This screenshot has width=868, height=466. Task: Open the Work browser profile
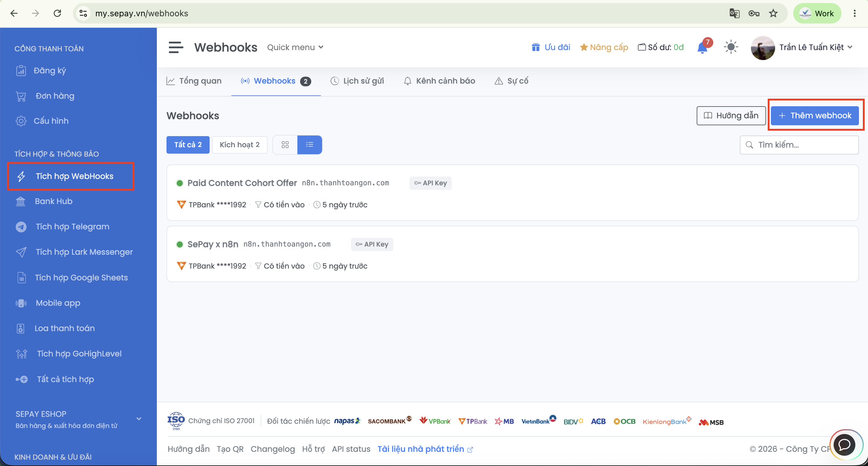click(817, 13)
